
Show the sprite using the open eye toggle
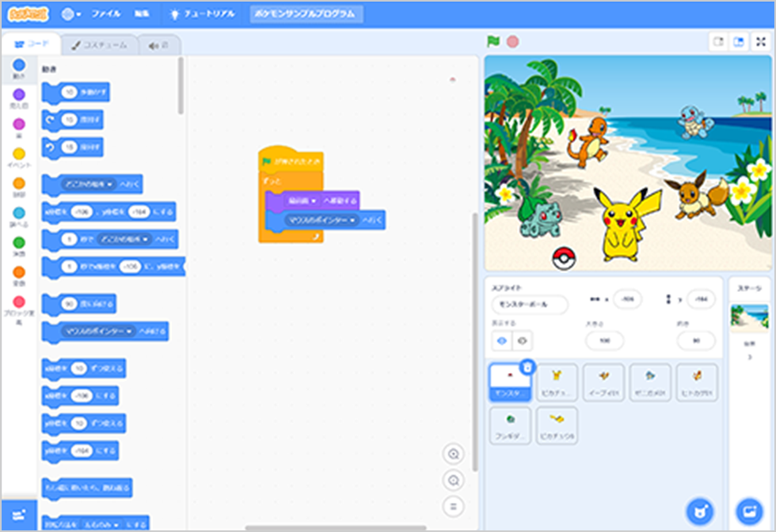[x=502, y=340]
